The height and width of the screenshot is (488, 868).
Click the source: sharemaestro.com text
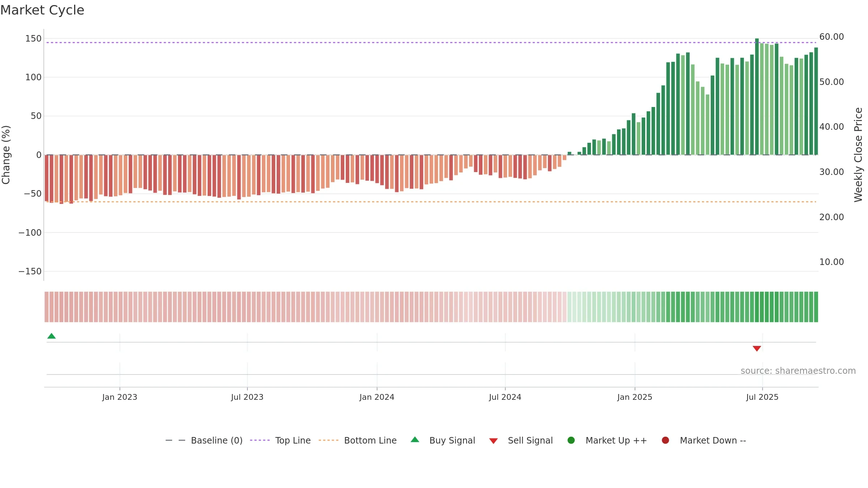click(x=798, y=371)
